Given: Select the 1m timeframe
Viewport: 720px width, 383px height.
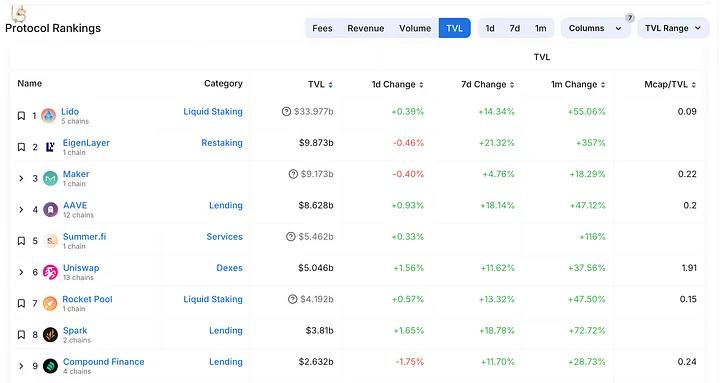Looking at the screenshot, I should pyautogui.click(x=541, y=28).
